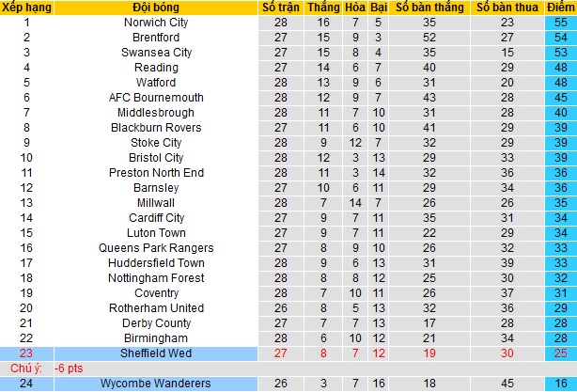Select Wycombe Wanderers at the bottom
Screen dimensions: 577x392
point(155,384)
